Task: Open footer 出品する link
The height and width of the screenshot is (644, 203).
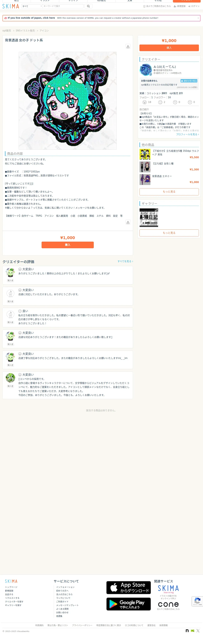Action: (x=9, y=595)
